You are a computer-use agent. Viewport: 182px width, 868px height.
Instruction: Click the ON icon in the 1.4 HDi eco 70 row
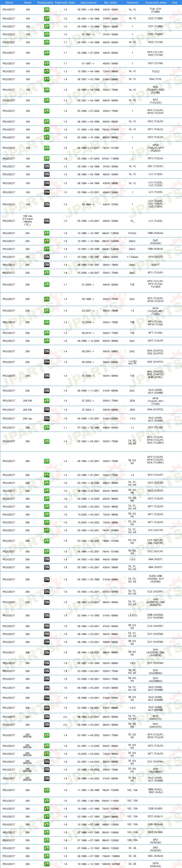pos(47,362)
